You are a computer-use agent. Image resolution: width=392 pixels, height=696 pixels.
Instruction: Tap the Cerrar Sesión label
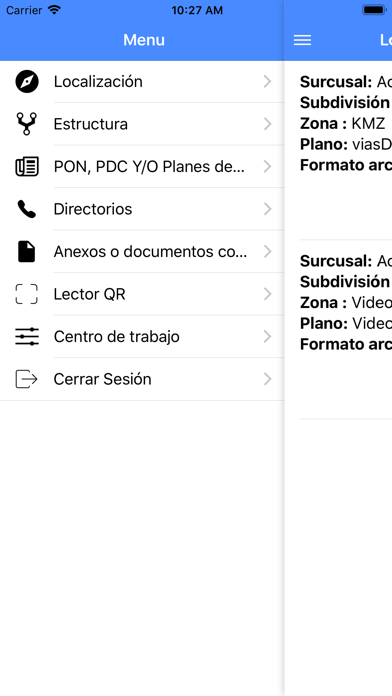[103, 379]
